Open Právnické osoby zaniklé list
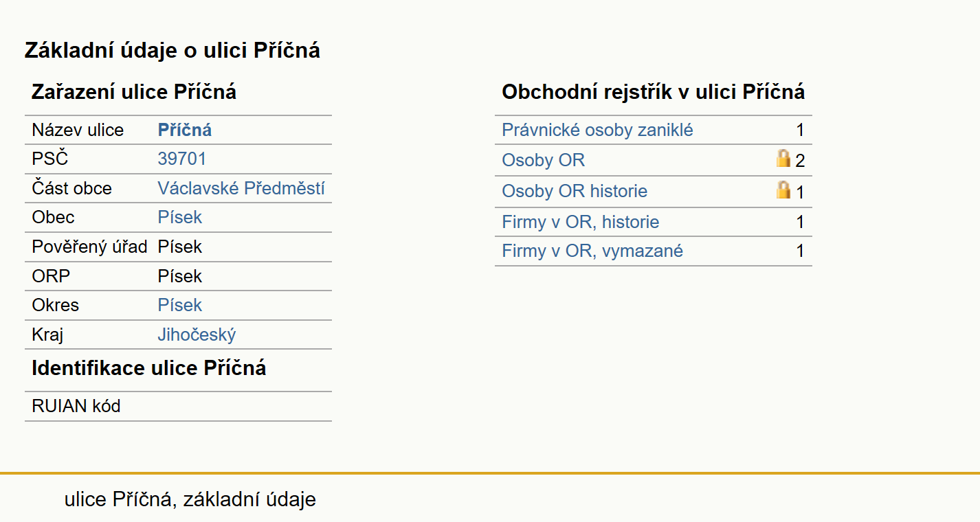 click(x=598, y=130)
